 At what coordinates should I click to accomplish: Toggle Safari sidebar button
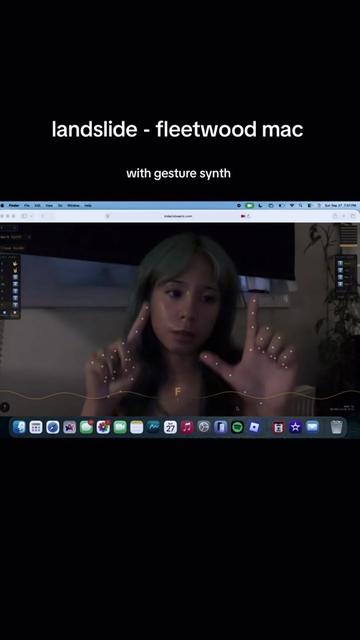(x=24, y=216)
